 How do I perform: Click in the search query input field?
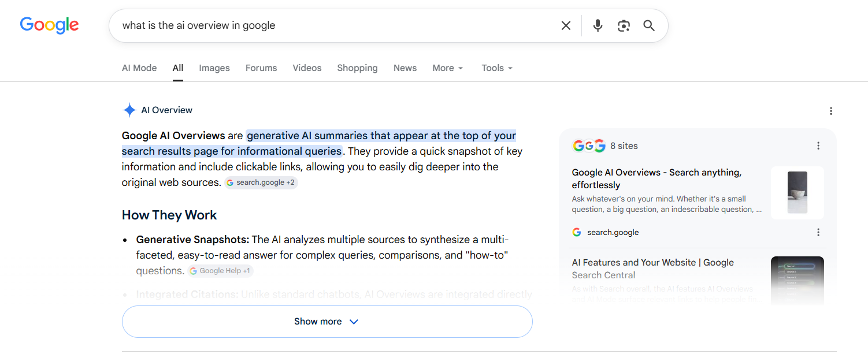coord(335,25)
